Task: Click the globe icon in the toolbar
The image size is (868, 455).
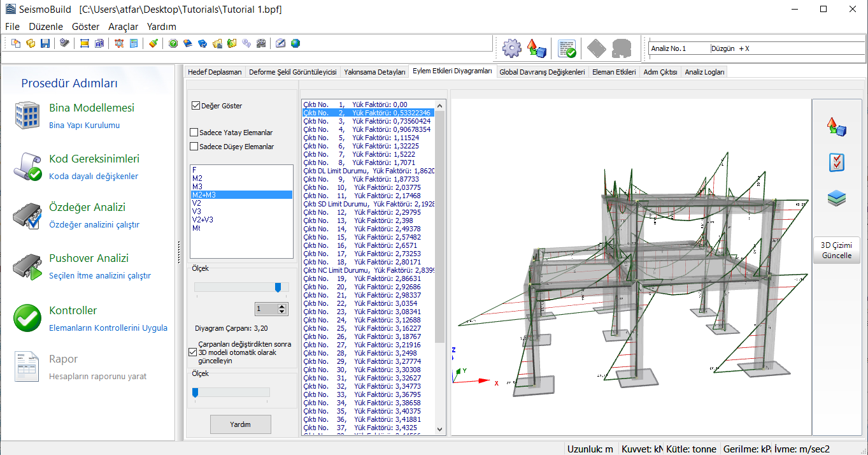Action: click(295, 43)
